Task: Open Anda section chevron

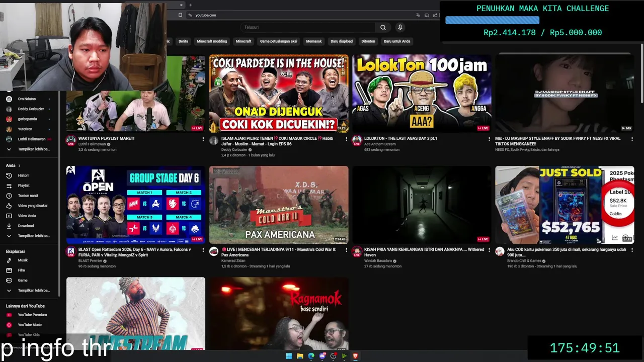Action: tap(20, 165)
